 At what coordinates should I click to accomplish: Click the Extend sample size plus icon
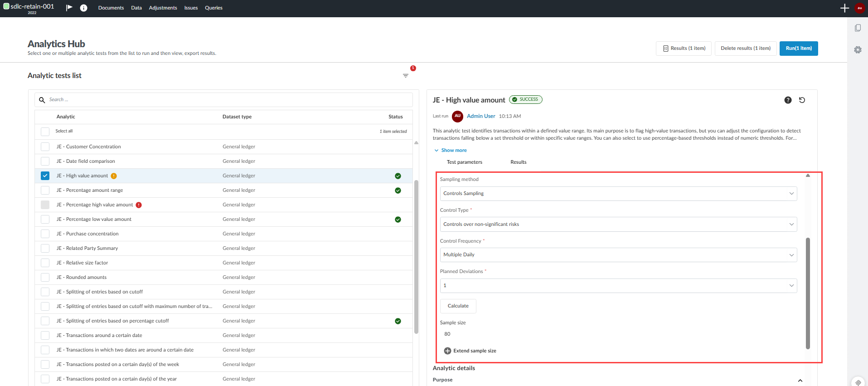(447, 351)
